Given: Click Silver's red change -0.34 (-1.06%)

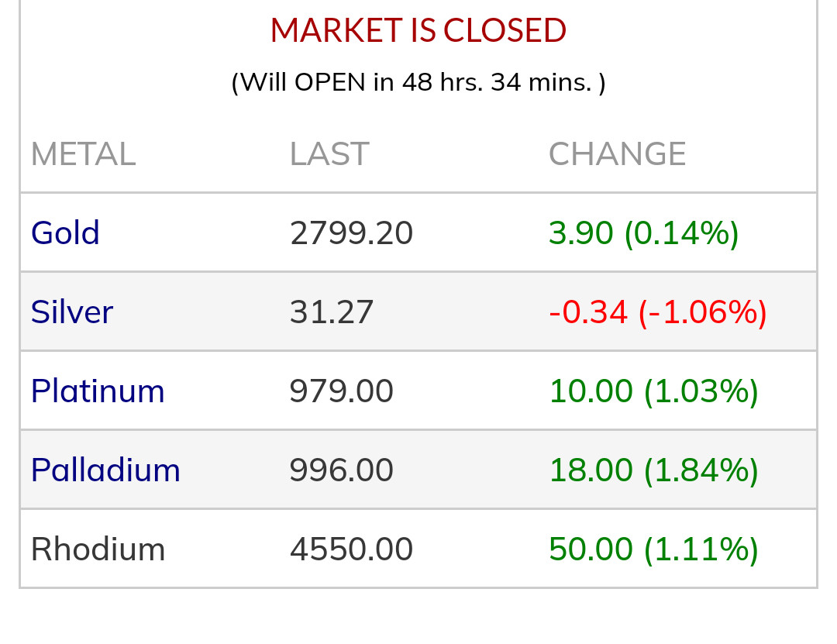Looking at the screenshot, I should [x=658, y=312].
